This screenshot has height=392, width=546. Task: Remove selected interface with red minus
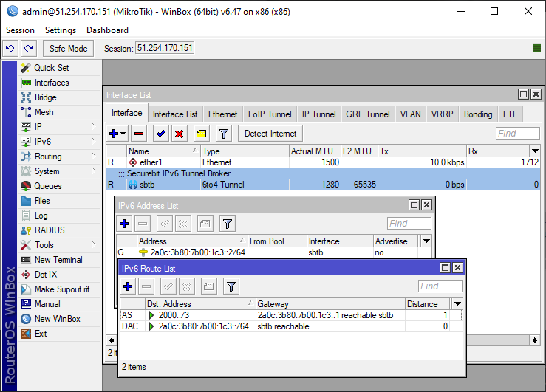[139, 134]
